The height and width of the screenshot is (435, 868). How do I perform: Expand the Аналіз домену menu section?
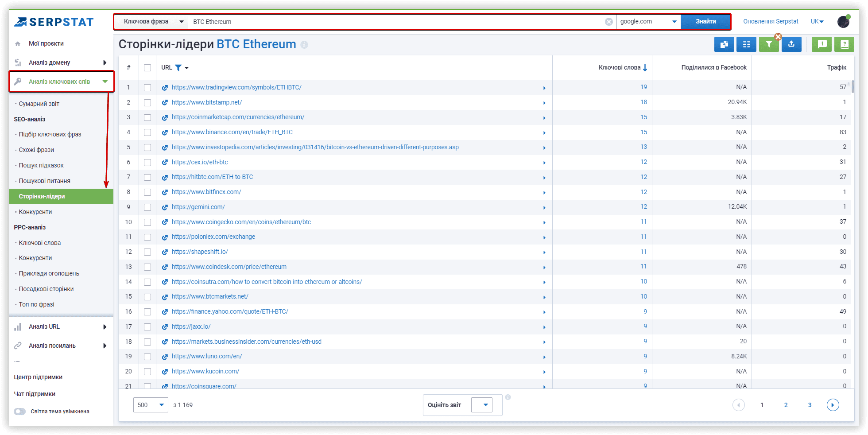pyautogui.click(x=61, y=62)
